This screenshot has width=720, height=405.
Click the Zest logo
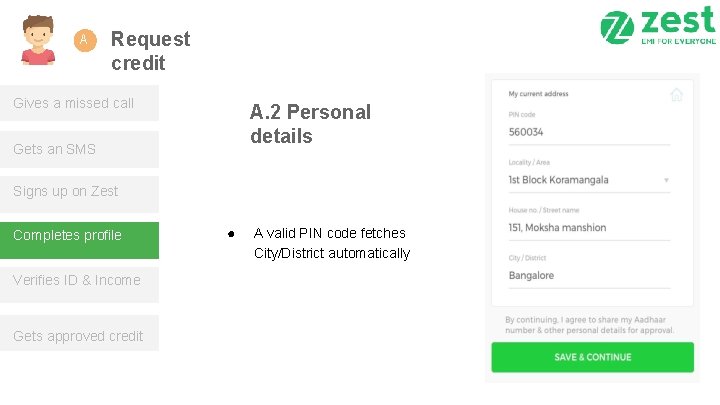658,27
